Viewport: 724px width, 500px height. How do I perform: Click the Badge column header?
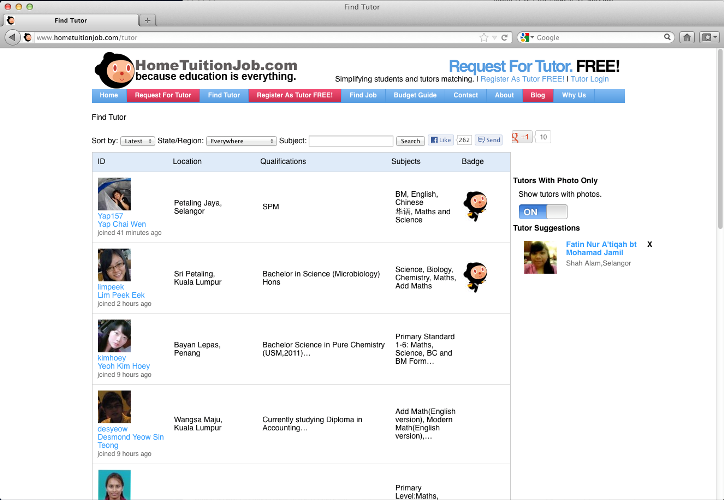coord(472,161)
